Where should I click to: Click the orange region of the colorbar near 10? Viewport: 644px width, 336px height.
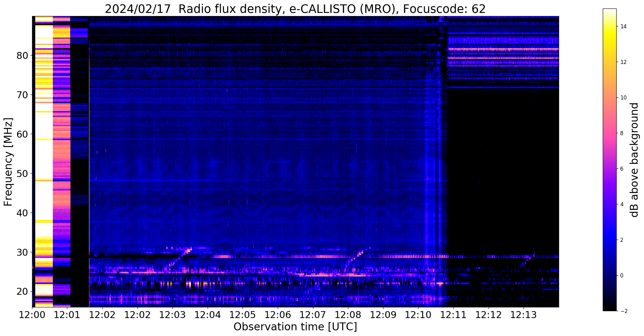coord(609,98)
